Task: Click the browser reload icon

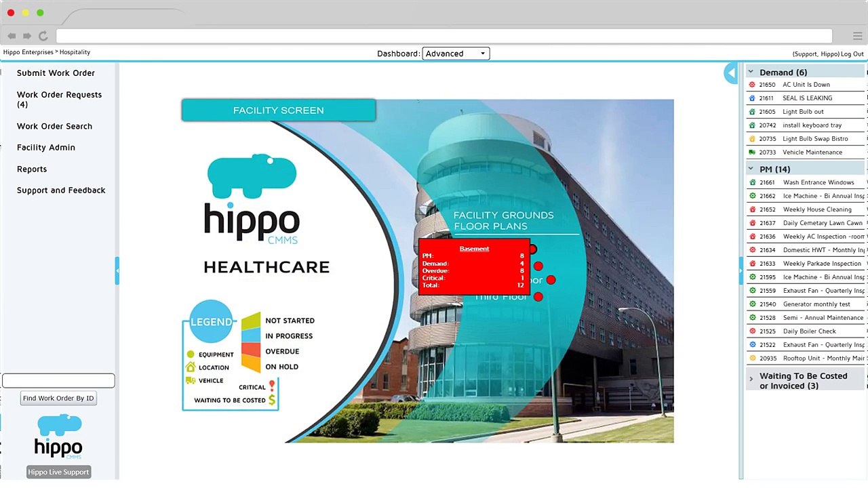Action: click(43, 36)
